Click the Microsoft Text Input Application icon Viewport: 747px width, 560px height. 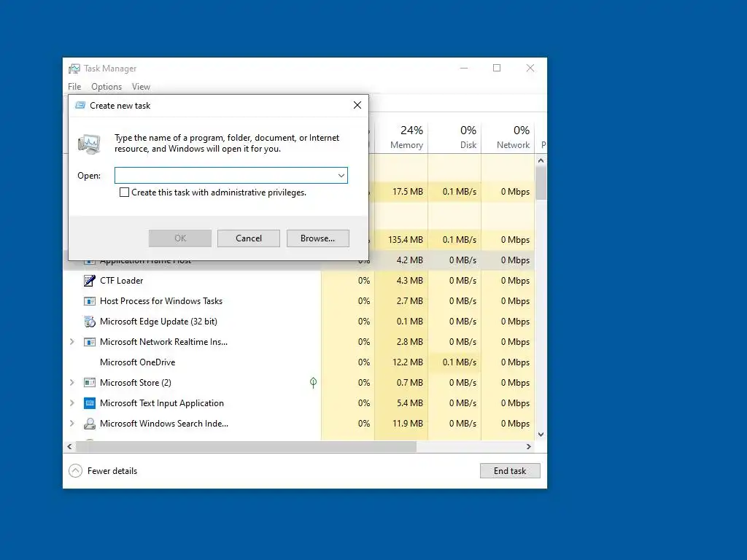pos(89,402)
